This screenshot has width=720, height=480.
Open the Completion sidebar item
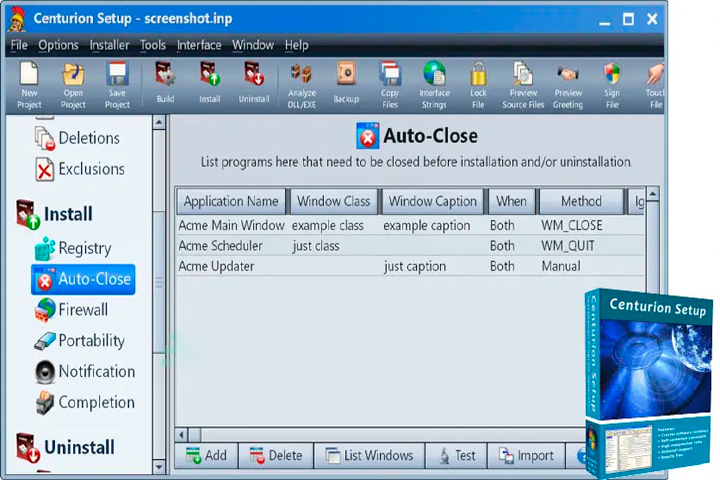(x=85, y=402)
